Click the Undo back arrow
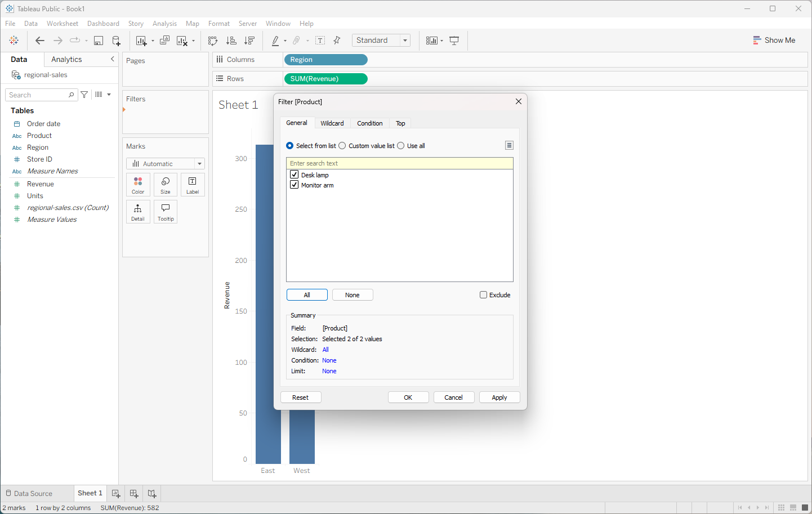Screen dimensions: 812x514 [39, 41]
